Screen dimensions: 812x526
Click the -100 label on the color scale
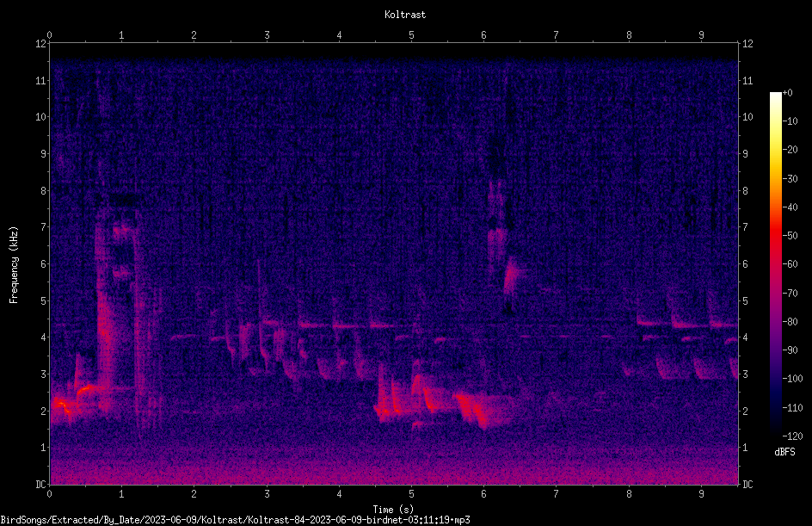[792, 379]
